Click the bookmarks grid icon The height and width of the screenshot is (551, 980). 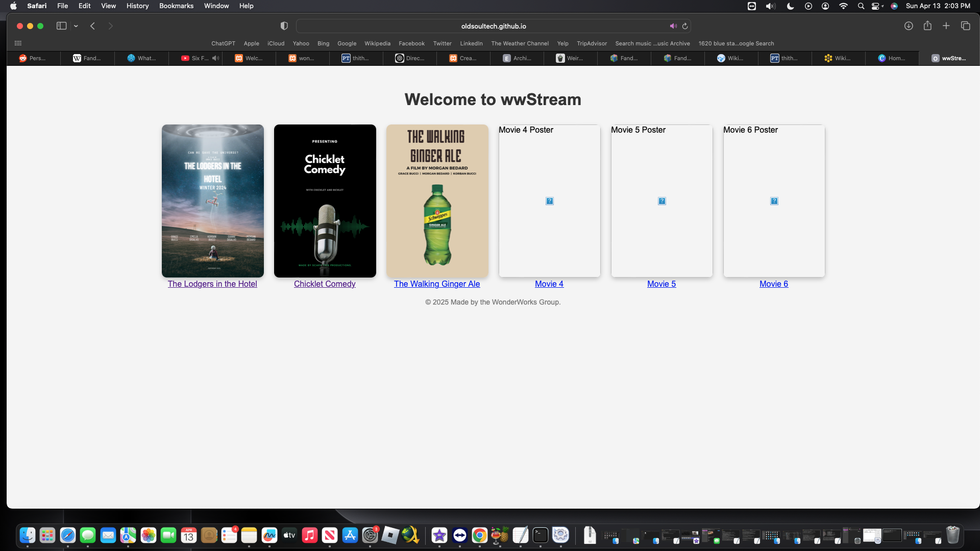click(x=18, y=43)
